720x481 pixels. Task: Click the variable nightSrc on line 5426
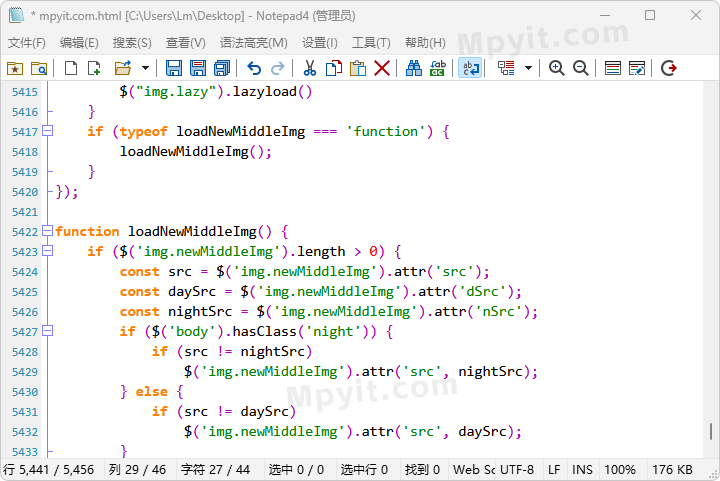[x=200, y=311]
